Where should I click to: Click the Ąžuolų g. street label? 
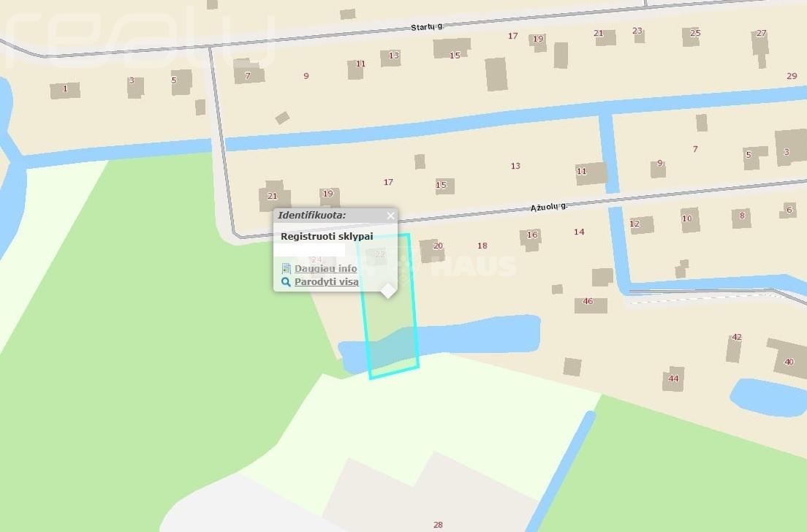[x=549, y=207]
